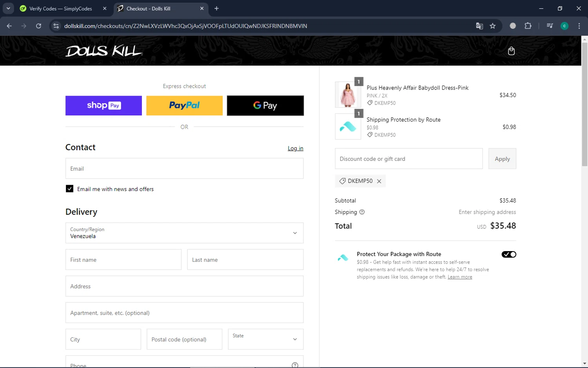Close the Verify Codes SimplyCodes tab
This screenshot has height=368, width=588.
105,8
